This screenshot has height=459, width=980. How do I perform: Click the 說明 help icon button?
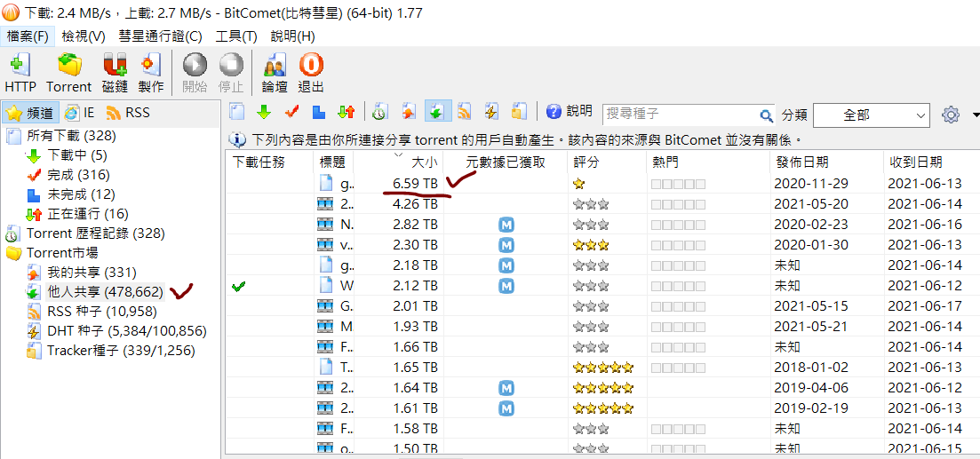(x=569, y=112)
